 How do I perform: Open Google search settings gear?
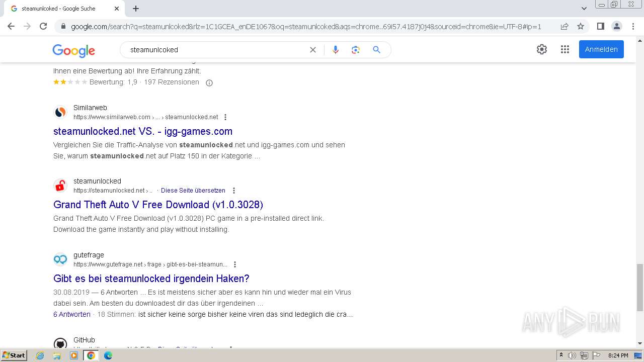tap(542, 49)
